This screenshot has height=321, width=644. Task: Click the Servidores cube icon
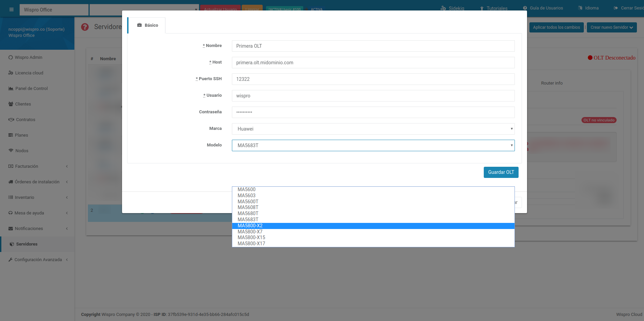tap(12, 244)
